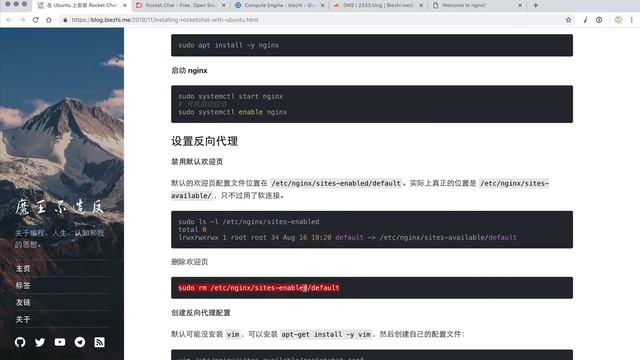Image resolution: width=640 pixels, height=360 pixels.
Task: Close the Rocket.Chat installation blog tab
Action: pos(125,5)
